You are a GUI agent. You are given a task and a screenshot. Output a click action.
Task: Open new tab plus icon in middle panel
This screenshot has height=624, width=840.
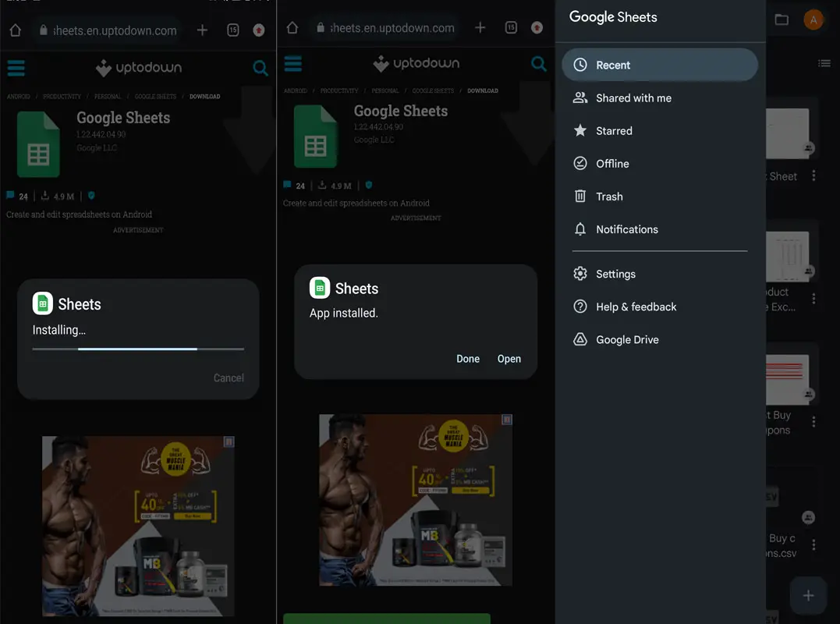pyautogui.click(x=480, y=27)
